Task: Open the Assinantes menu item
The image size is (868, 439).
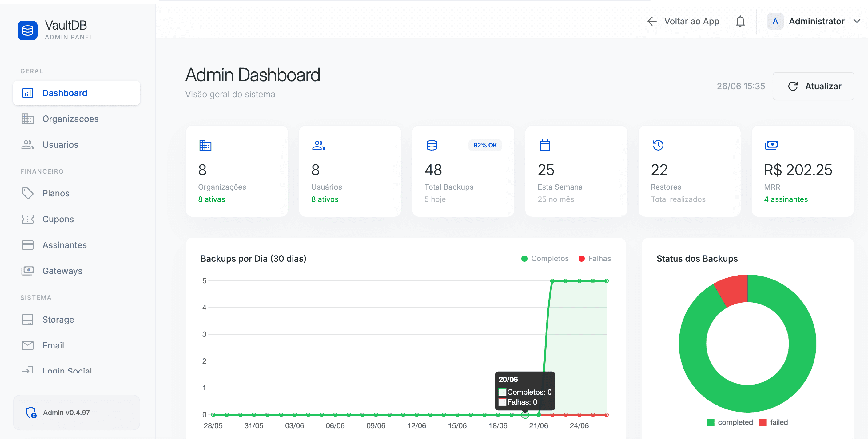Action: tap(77, 245)
